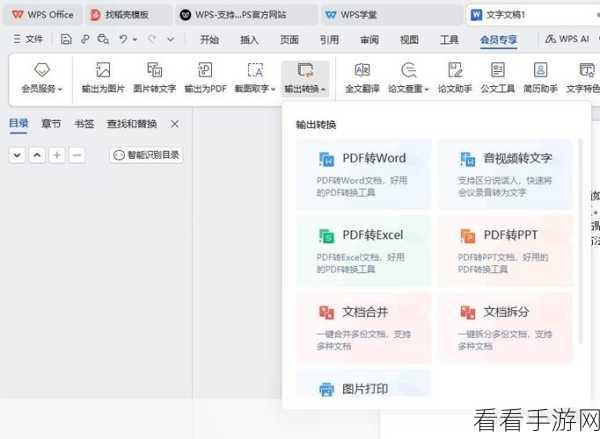Close the navigation pane with X
Viewport: 600px width, 439px height.
pos(174,124)
